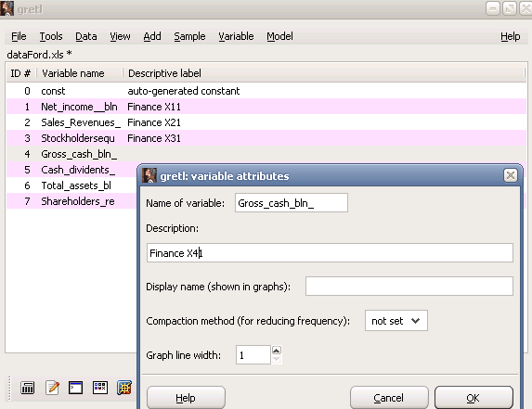
Task: Select the Cash_dividents_ variable row
Action: (x=71, y=170)
